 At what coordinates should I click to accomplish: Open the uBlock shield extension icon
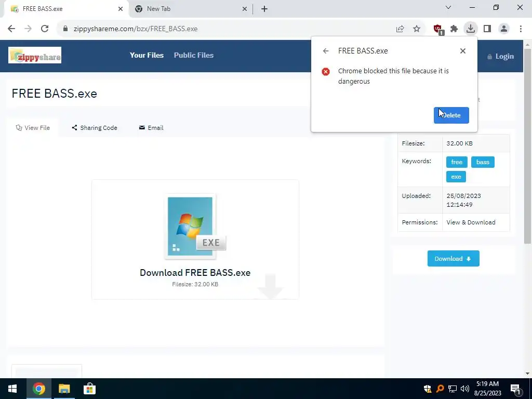click(438, 29)
